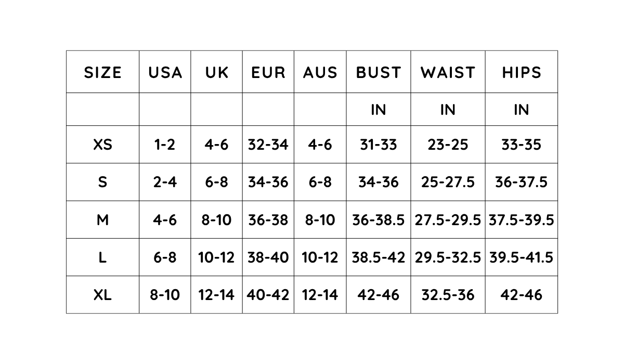Screen dimensions: 624x364
Task: Select bust value 31-33 cell
Action: coord(379,145)
